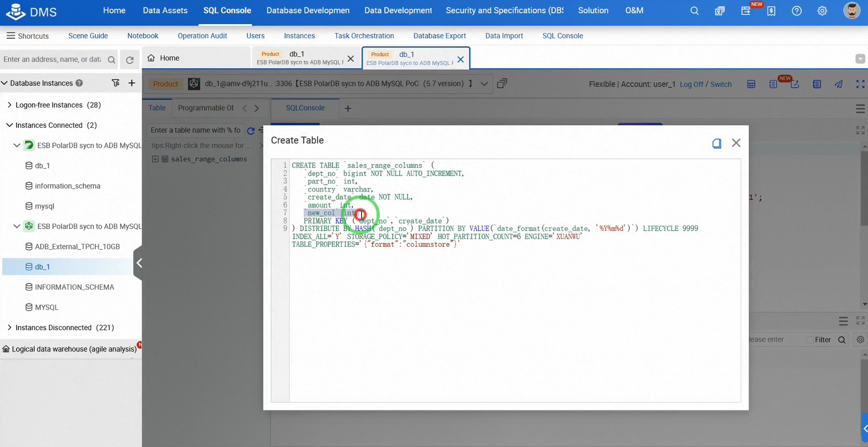Open the billing dollar icon in header
This screenshot has width=868, height=447.
click(x=771, y=11)
